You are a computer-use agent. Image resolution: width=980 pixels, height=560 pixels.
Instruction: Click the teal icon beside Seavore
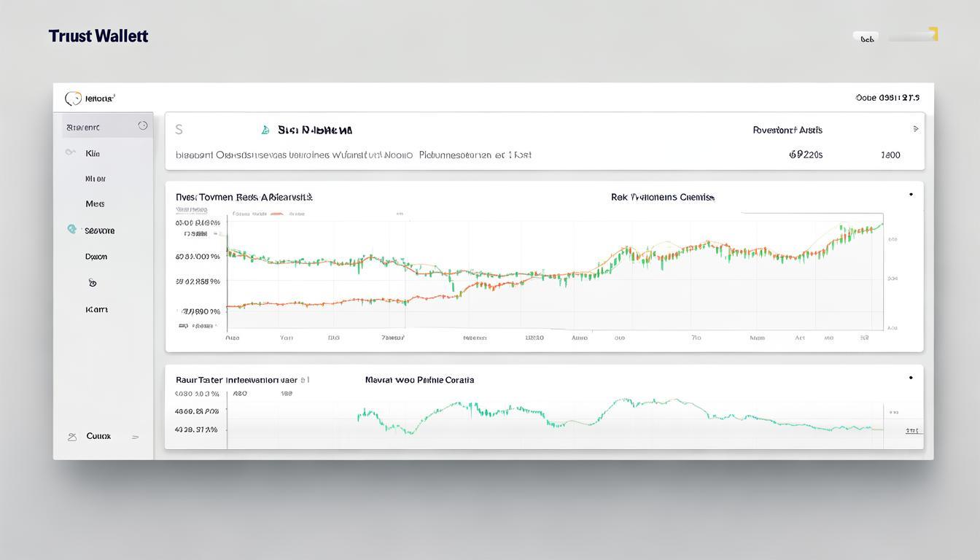71,229
